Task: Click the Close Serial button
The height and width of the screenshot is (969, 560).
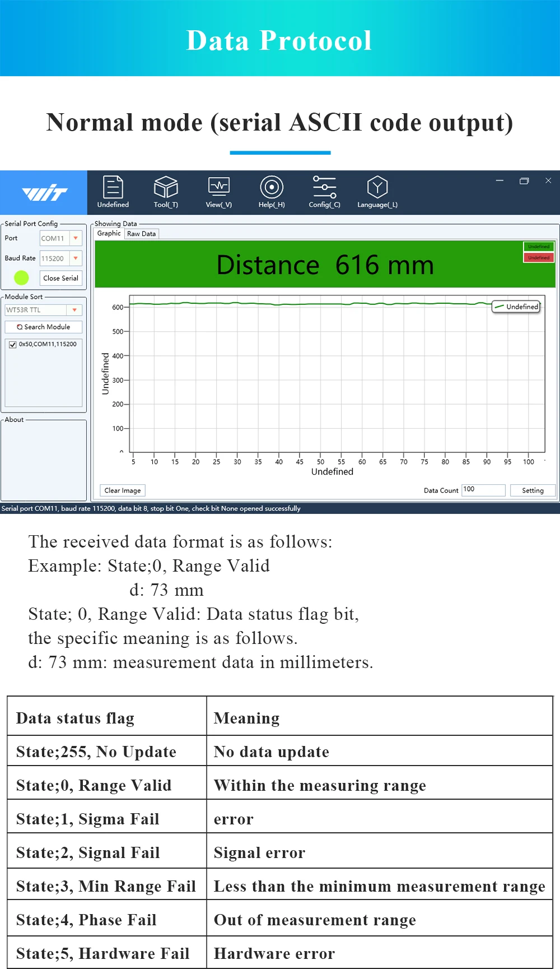Action: [x=60, y=278]
